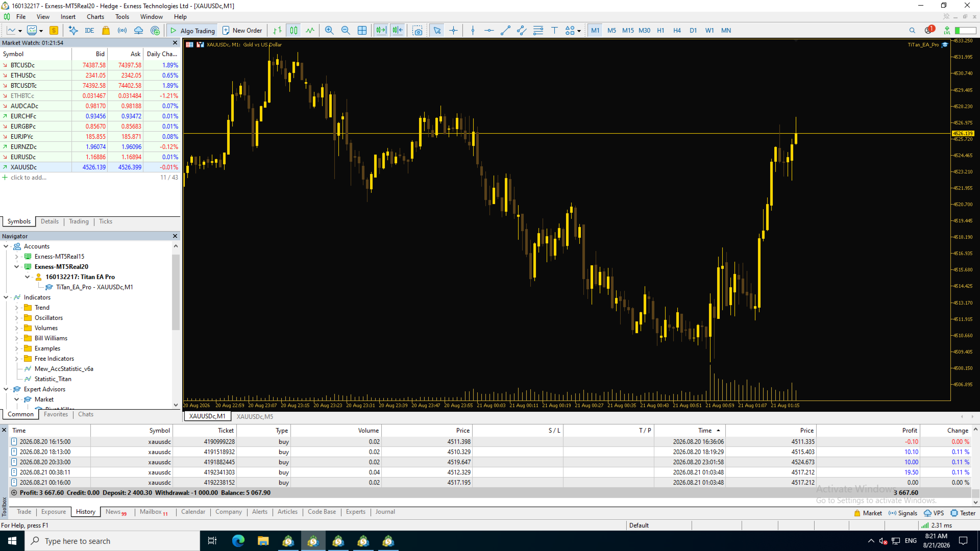Screen dimensions: 980x551
Task: Select the trendline drawing tool
Action: pyautogui.click(x=505, y=31)
